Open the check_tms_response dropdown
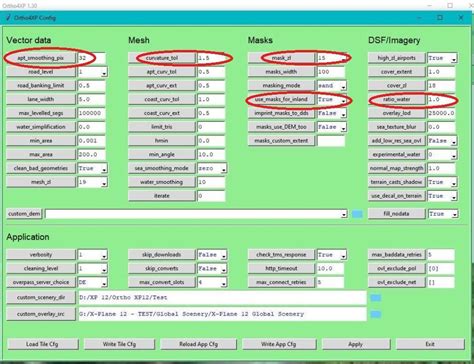The height and width of the screenshot is (364, 474). click(x=343, y=255)
